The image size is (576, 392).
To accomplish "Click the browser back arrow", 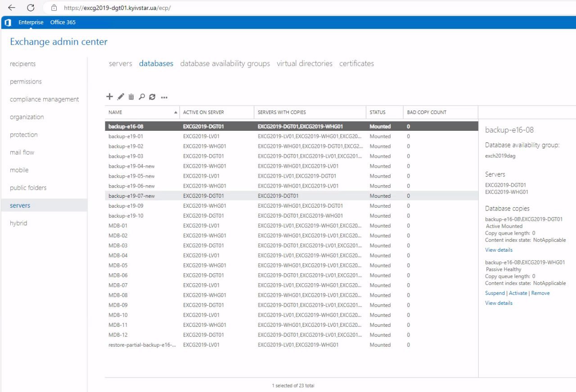I will tap(12, 8).
